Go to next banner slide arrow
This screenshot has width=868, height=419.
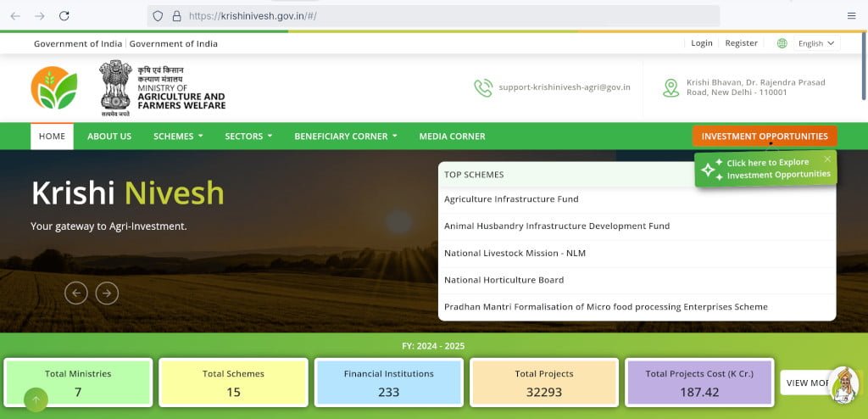tap(107, 293)
